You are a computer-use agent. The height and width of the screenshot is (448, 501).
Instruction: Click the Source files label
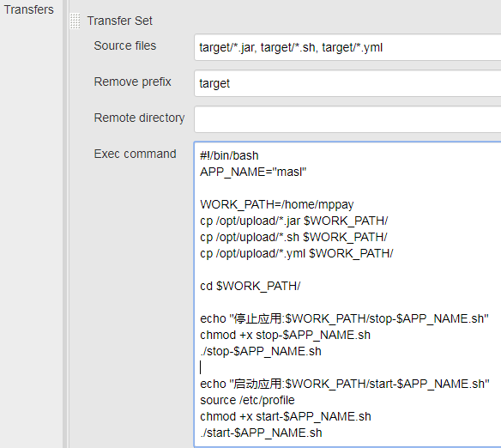(125, 45)
